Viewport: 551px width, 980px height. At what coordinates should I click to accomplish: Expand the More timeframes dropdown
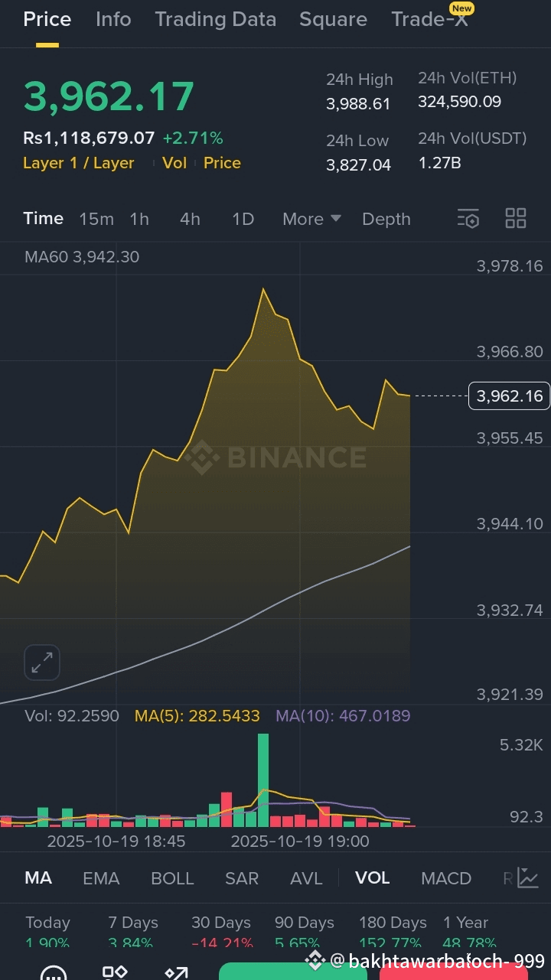click(311, 219)
